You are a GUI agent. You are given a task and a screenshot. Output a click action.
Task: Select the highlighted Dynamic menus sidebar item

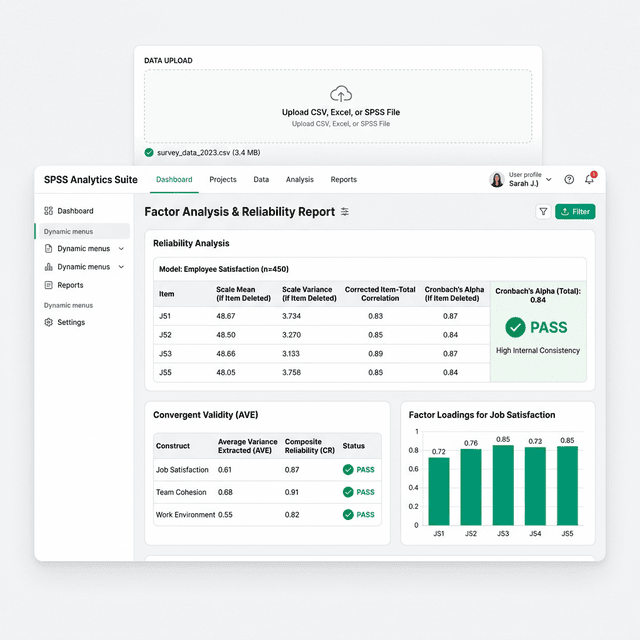[x=83, y=231]
